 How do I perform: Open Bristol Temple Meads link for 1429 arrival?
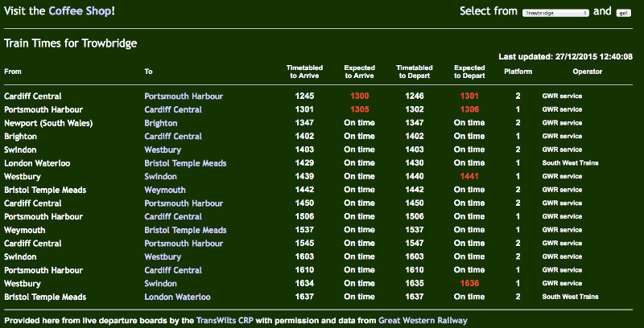click(x=185, y=163)
